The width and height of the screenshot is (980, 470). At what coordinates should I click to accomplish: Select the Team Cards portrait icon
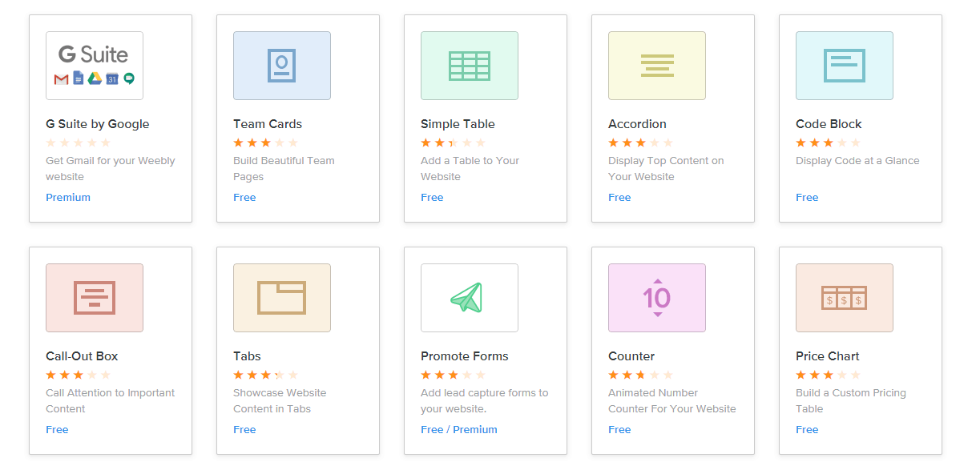pos(282,66)
